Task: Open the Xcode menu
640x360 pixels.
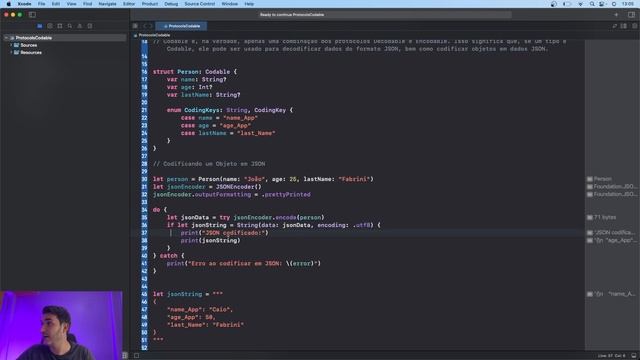Action: pyautogui.click(x=24, y=4)
